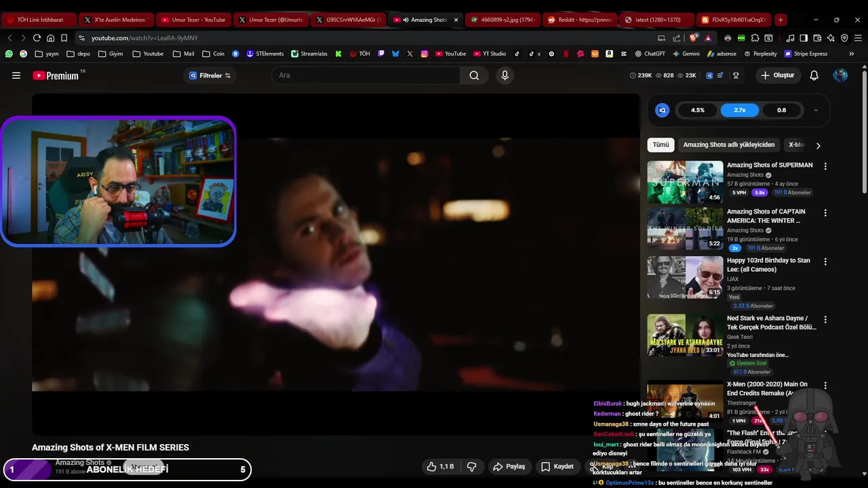The height and width of the screenshot is (488, 868).
Task: Open options menu for Stan Lee cameos video
Action: [825, 262]
